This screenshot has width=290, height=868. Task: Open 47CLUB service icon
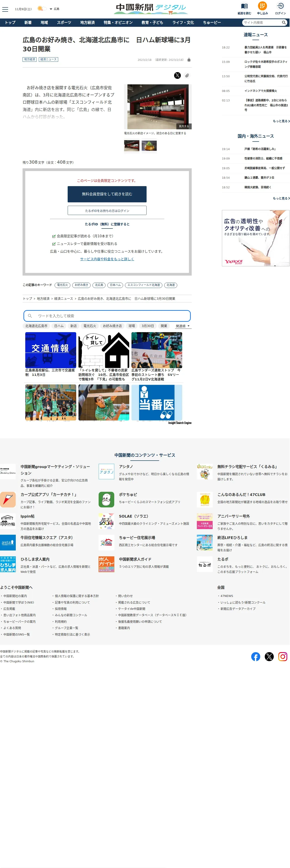[205, 499]
